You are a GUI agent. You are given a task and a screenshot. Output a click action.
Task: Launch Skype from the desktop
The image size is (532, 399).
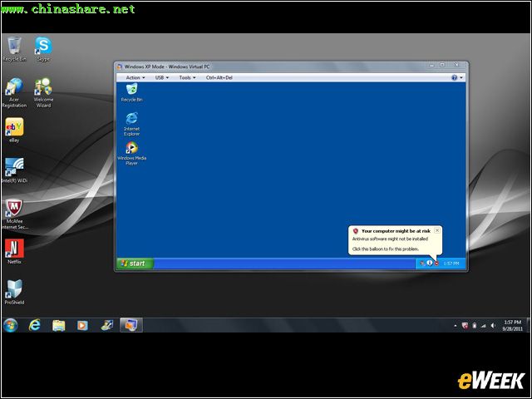tap(43, 49)
